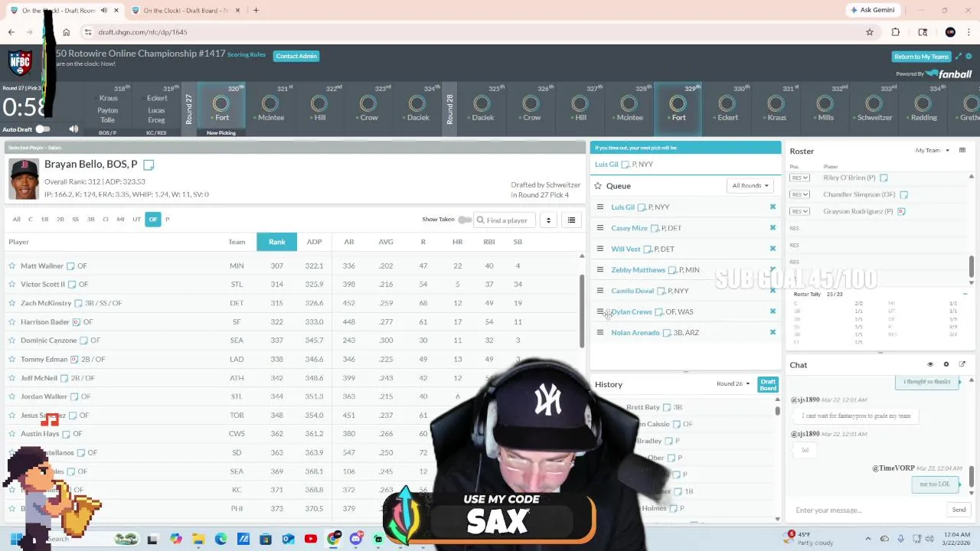
Task: Send the chat message
Action: pos(959,510)
